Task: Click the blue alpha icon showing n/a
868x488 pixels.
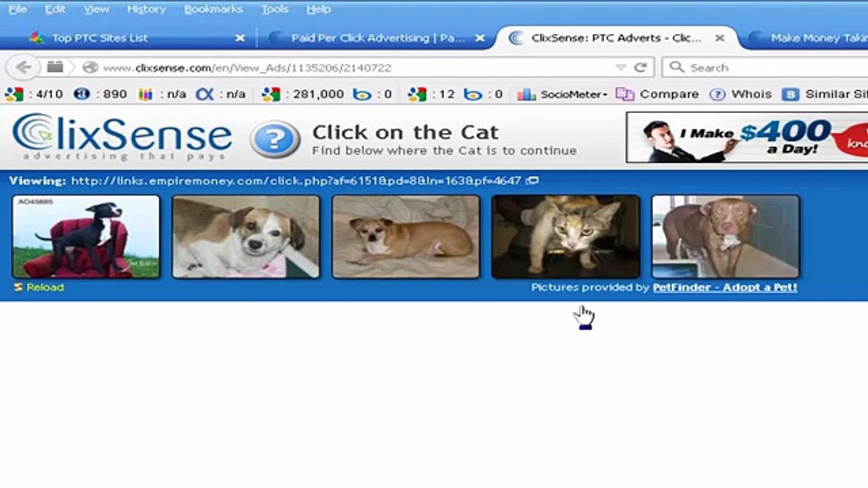Action: click(x=205, y=94)
